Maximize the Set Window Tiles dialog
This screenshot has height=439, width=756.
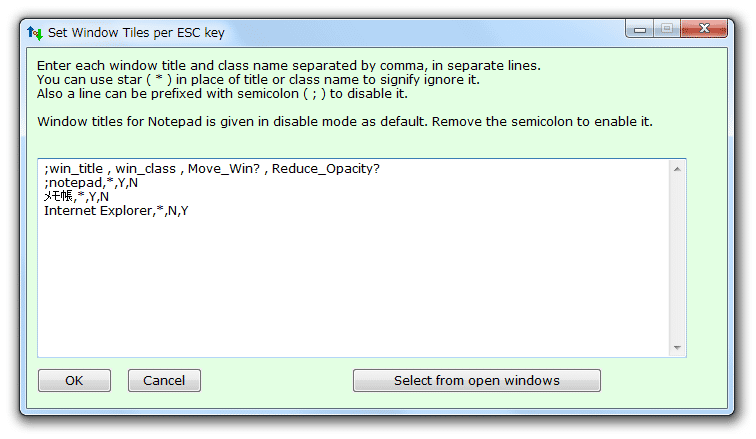point(667,29)
